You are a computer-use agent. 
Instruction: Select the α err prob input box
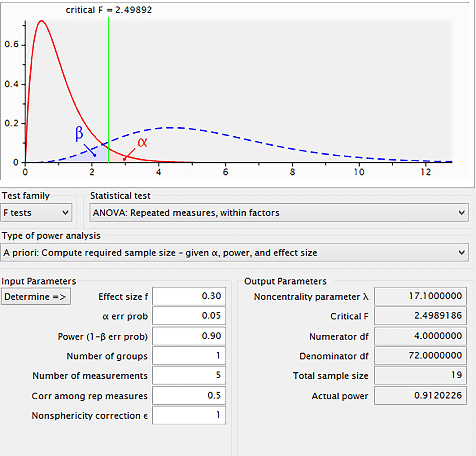189,316
